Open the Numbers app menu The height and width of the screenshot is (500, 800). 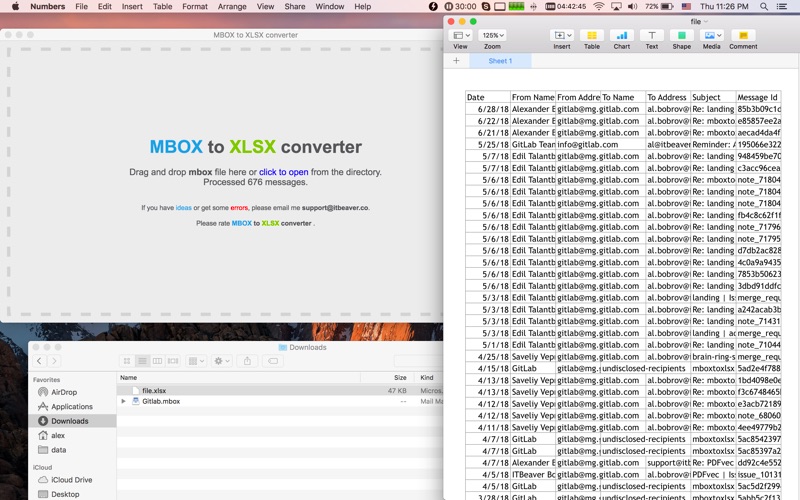47,7
